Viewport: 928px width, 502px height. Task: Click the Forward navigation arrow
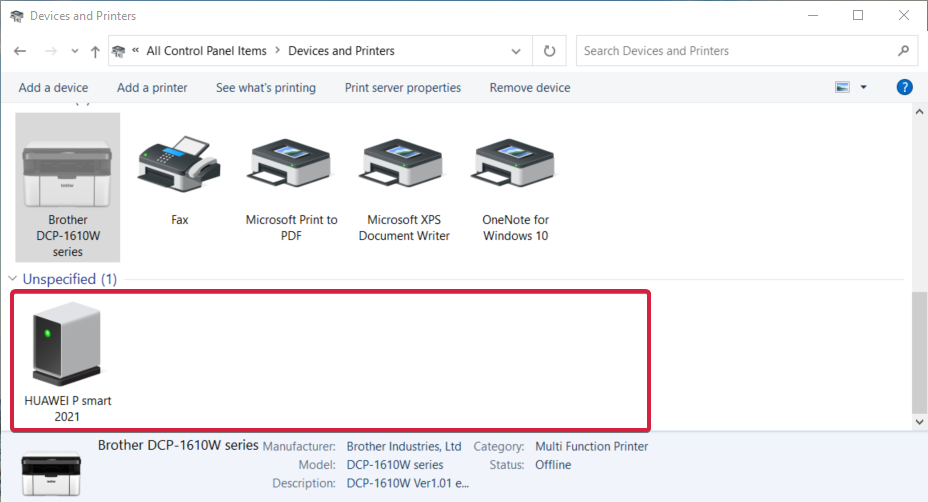(51, 51)
